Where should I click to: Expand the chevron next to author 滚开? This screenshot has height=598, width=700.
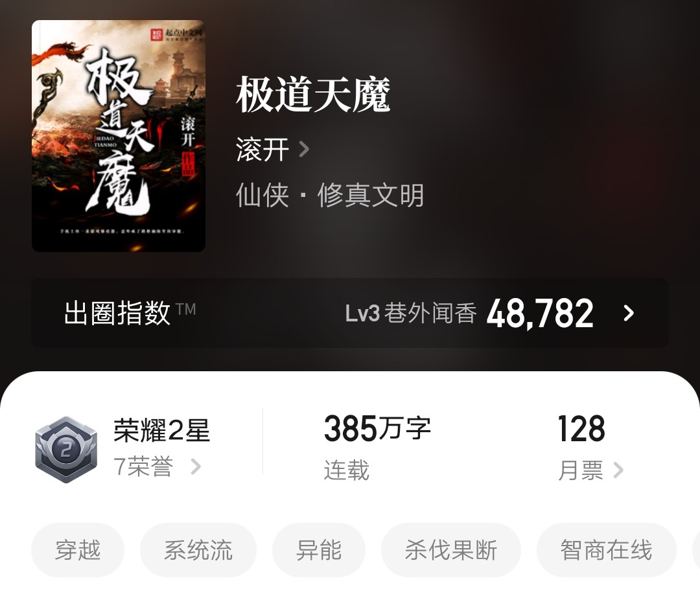coord(304,149)
